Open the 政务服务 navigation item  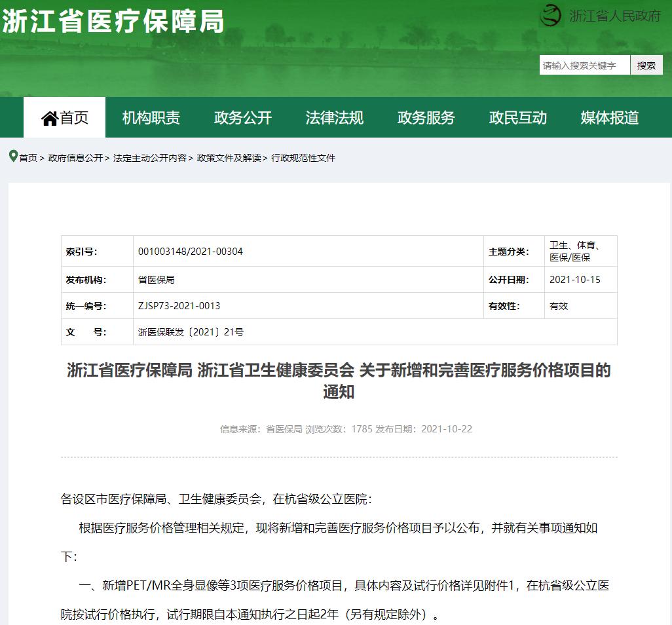pos(426,117)
